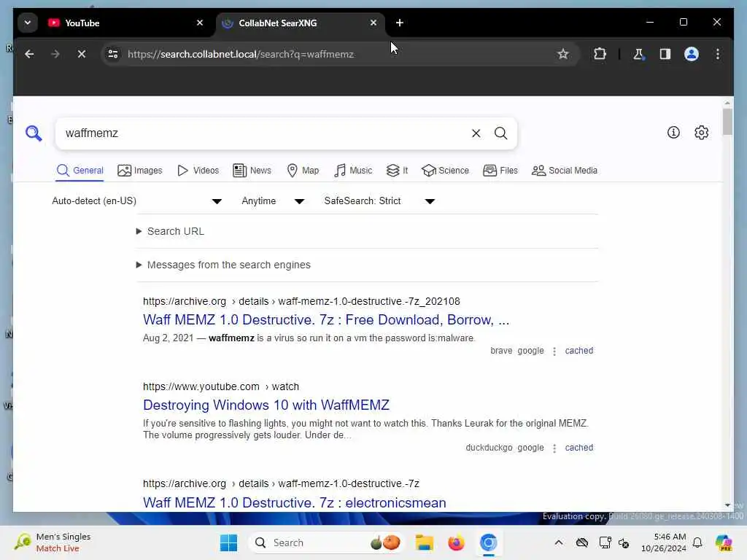This screenshot has width=747, height=560.
Task: Stop loading the page
Action: (82, 54)
